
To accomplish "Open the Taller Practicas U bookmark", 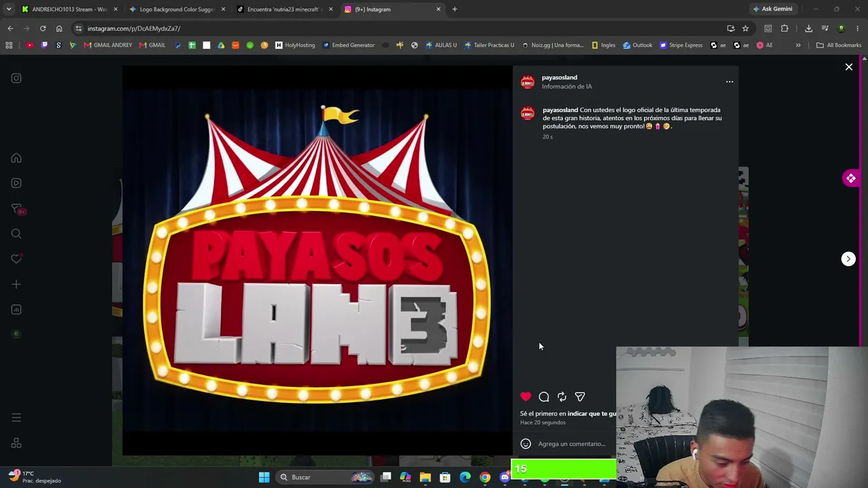I will tap(489, 45).
